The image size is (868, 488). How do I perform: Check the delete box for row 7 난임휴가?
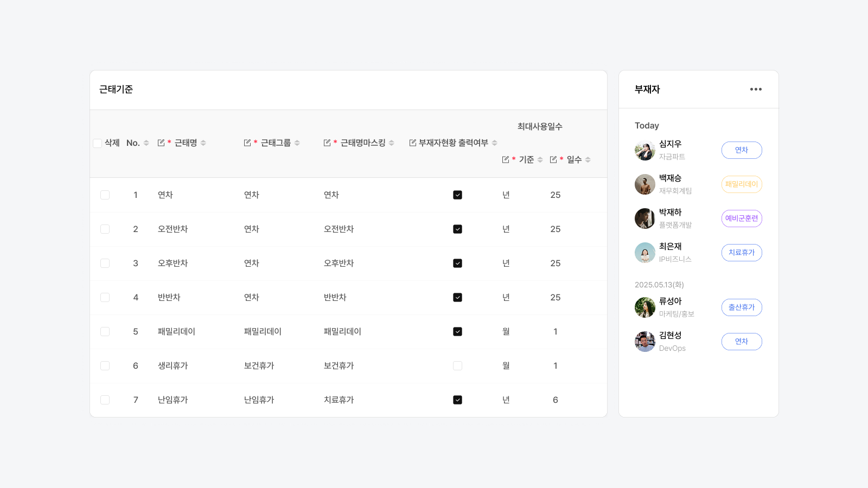coord(105,400)
